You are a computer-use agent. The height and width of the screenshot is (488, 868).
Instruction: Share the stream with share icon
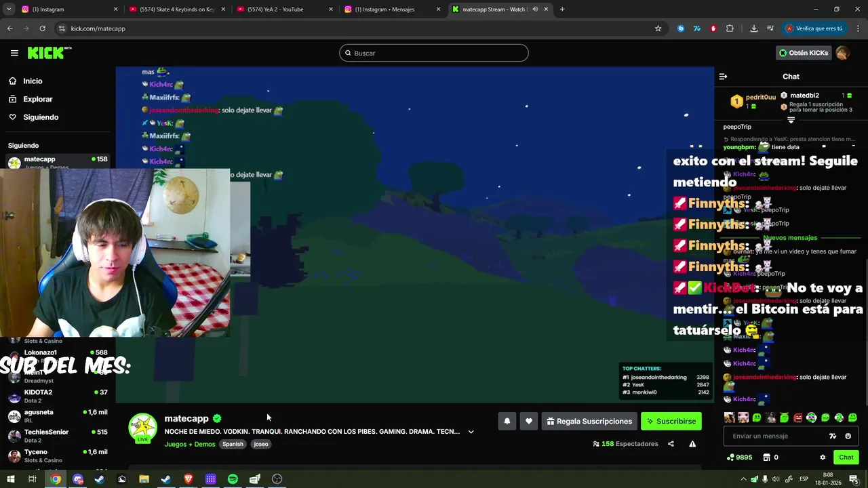click(671, 444)
